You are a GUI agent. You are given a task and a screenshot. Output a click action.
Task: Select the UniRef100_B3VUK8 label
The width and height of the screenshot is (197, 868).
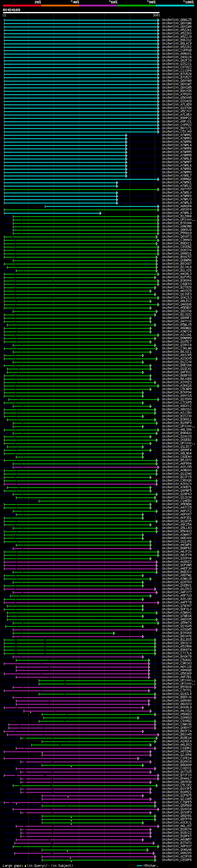coord(177,632)
